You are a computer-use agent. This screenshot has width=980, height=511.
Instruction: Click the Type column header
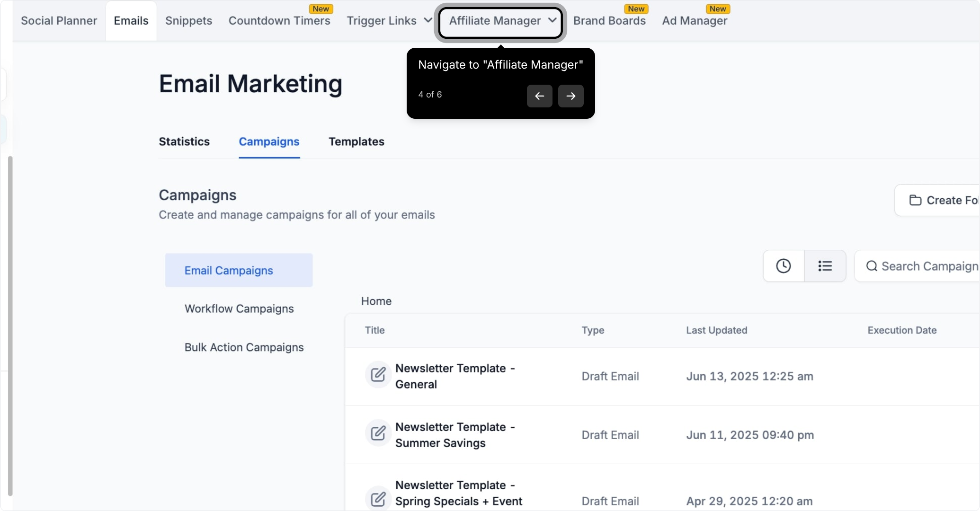(593, 330)
